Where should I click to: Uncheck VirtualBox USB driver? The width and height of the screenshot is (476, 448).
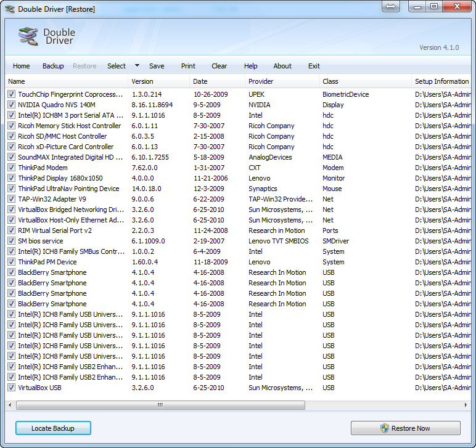(x=12, y=388)
